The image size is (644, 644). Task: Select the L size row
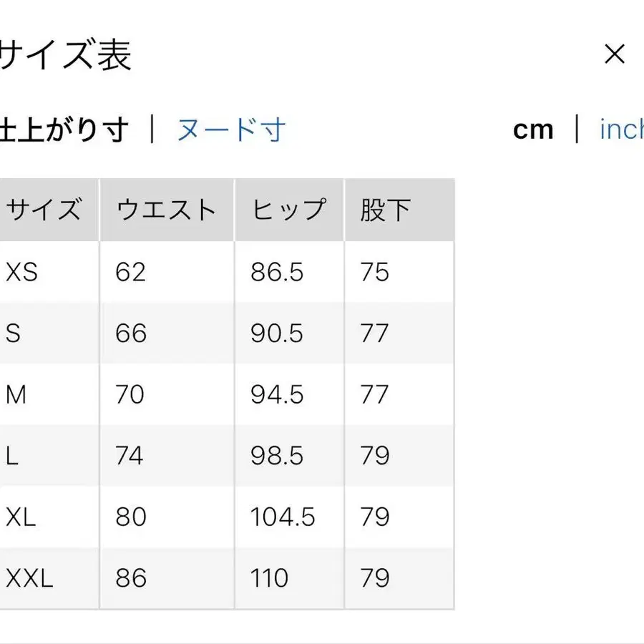coord(11,455)
